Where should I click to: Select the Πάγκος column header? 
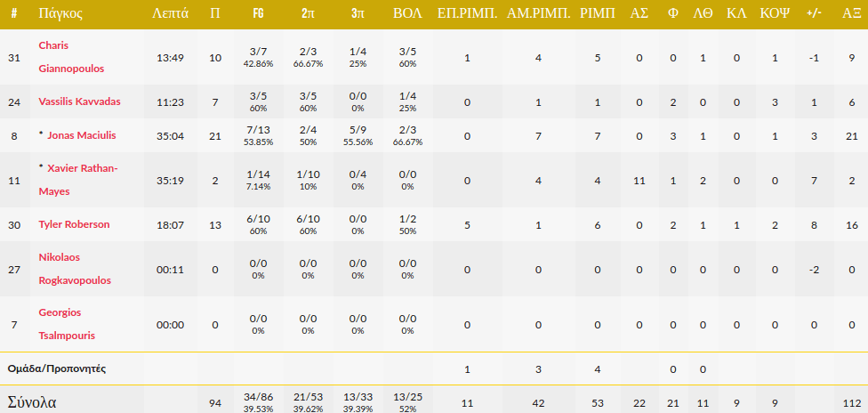click(x=61, y=14)
